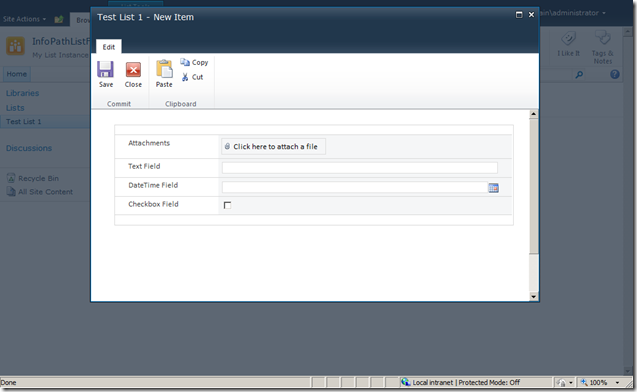The image size is (637, 392).
Task: Click the Clipboard group label
Action: point(180,104)
